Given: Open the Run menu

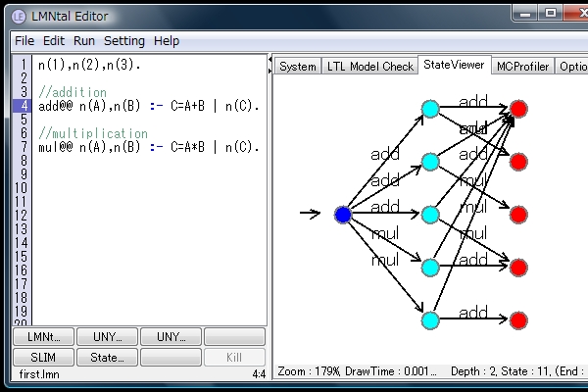Looking at the screenshot, I should point(84,41).
